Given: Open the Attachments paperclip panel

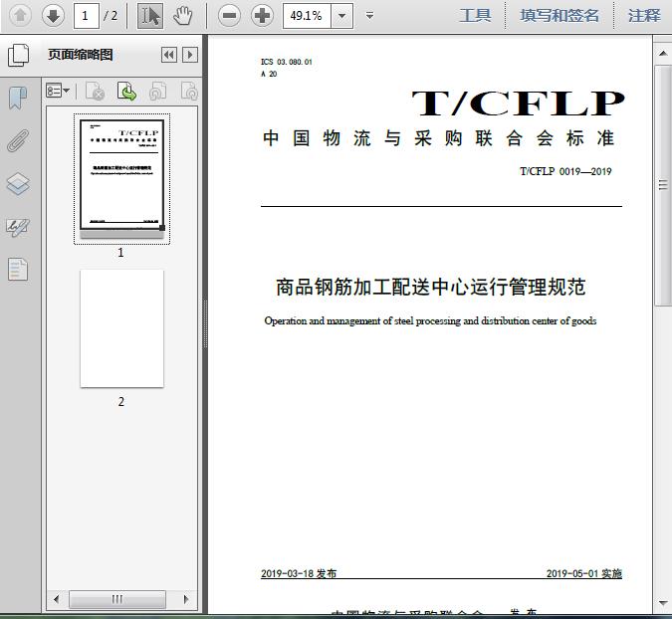Looking at the screenshot, I should (18, 140).
